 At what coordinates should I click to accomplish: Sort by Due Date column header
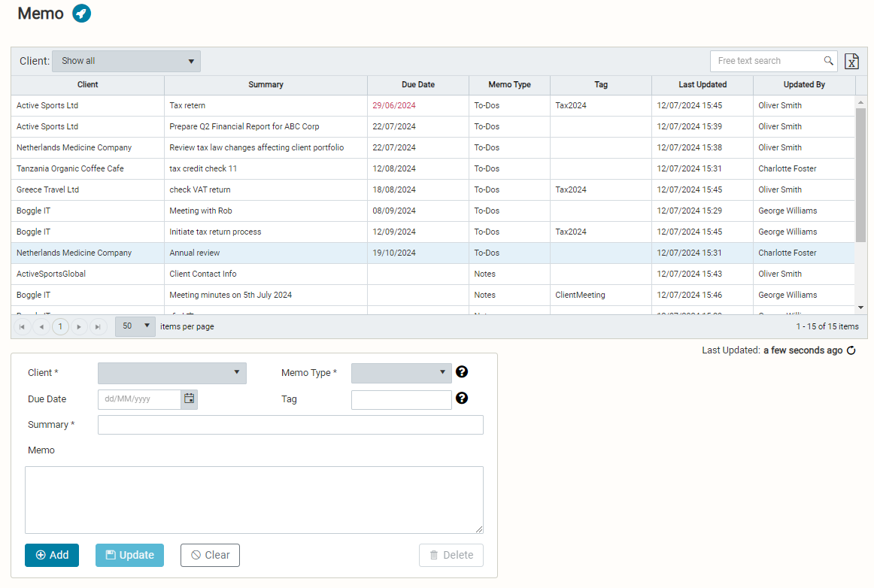(418, 85)
